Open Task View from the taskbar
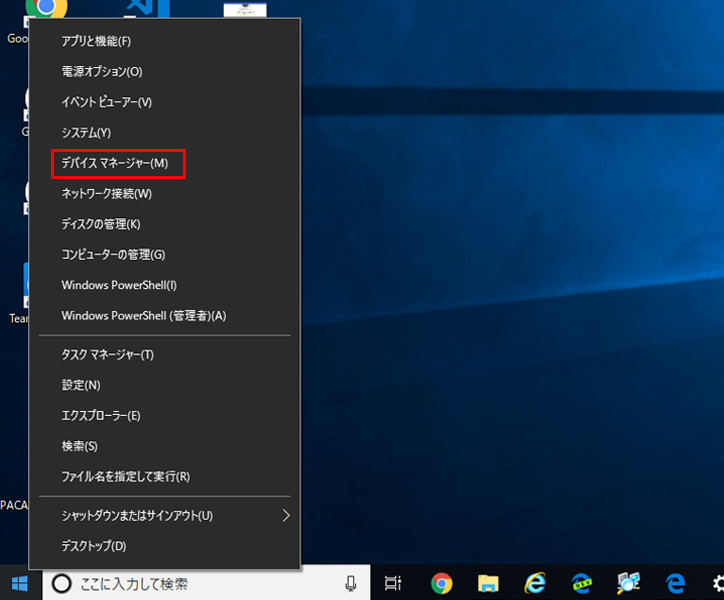The width and height of the screenshot is (724, 600). [393, 584]
